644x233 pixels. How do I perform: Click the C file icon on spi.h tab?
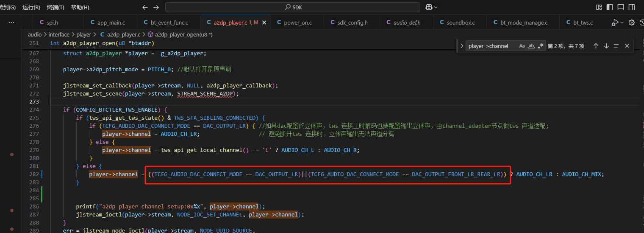[42, 22]
